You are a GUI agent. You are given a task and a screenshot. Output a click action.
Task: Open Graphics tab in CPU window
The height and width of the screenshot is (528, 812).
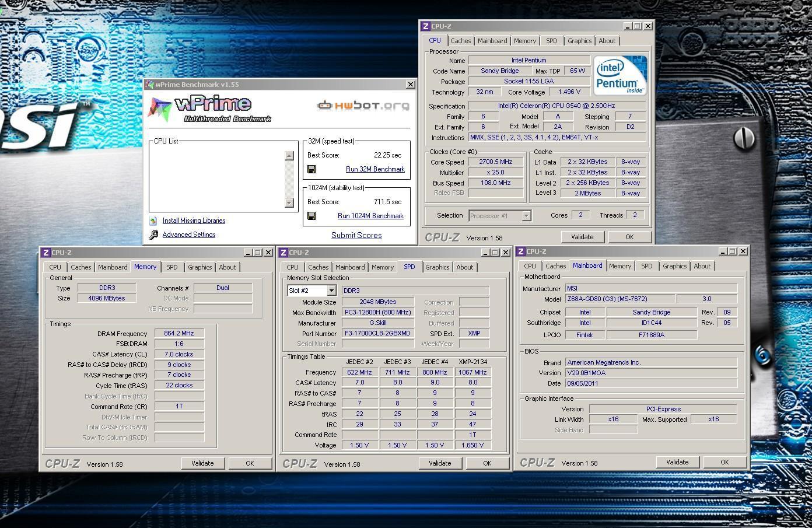pyautogui.click(x=579, y=41)
